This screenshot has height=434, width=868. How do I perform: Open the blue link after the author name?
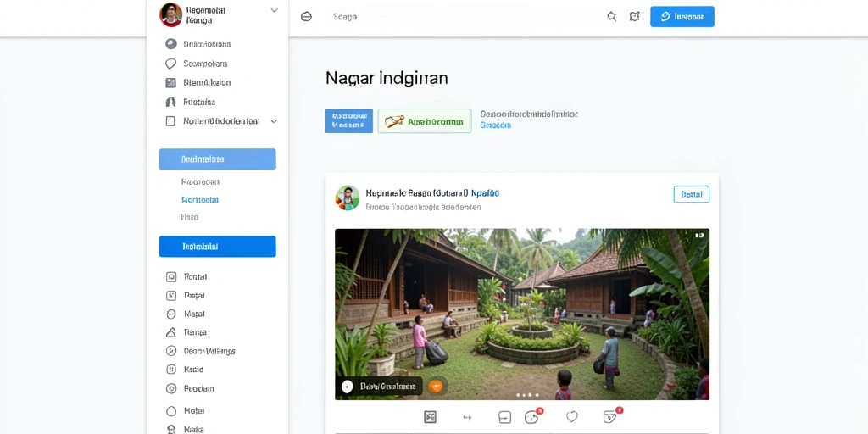pos(485,193)
